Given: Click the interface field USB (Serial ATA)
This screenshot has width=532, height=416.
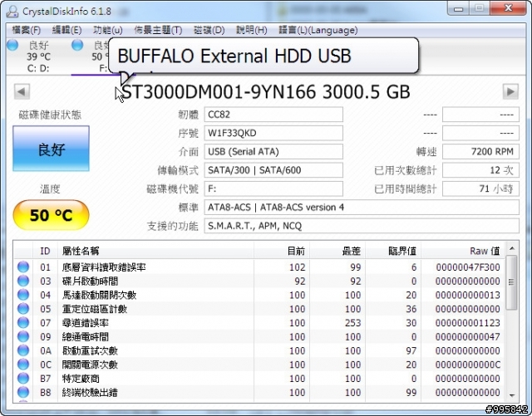Looking at the screenshot, I should click(273, 152).
